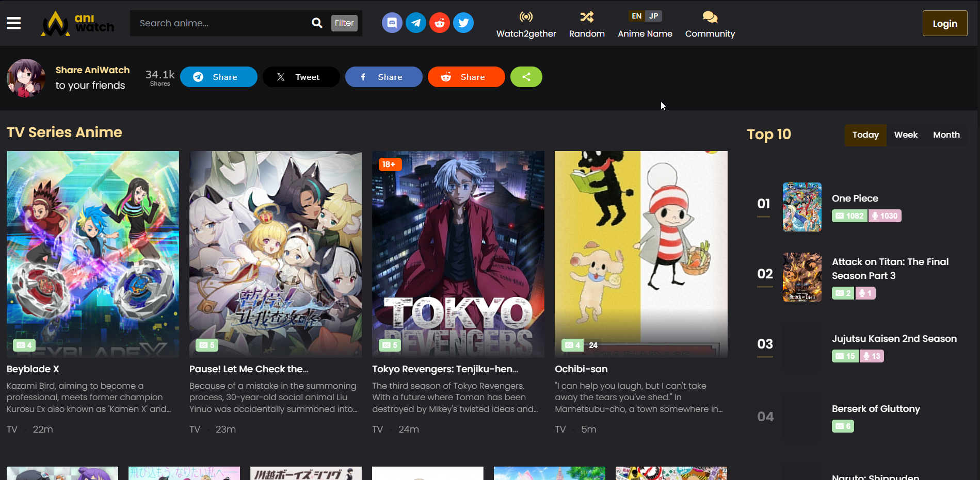Image resolution: width=980 pixels, height=480 pixels.
Task: Click the Share AniWatch avatar image
Action: tap(26, 78)
